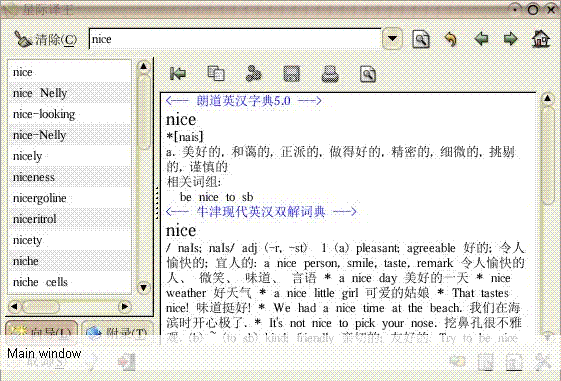561x381 pixels.
Task: Hide the word list pane icon
Action: point(178,74)
